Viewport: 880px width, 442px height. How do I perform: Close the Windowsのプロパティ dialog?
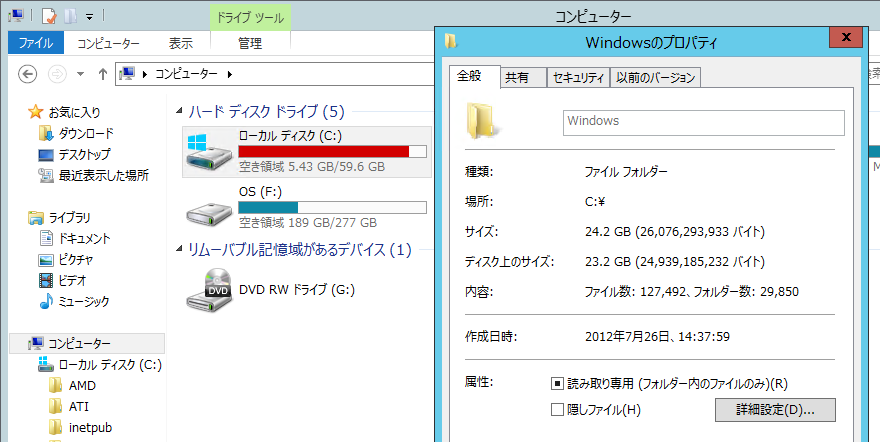[846, 38]
